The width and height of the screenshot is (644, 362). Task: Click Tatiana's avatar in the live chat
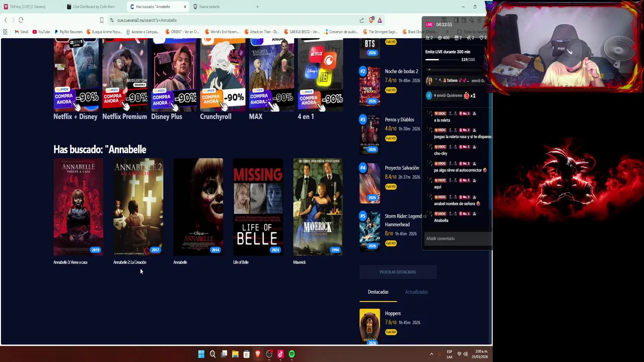(x=429, y=80)
